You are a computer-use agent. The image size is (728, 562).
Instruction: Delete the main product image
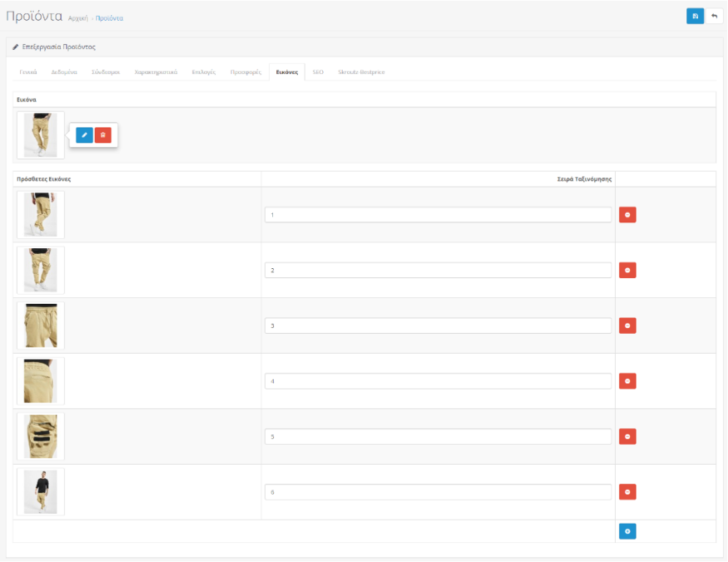[103, 134]
